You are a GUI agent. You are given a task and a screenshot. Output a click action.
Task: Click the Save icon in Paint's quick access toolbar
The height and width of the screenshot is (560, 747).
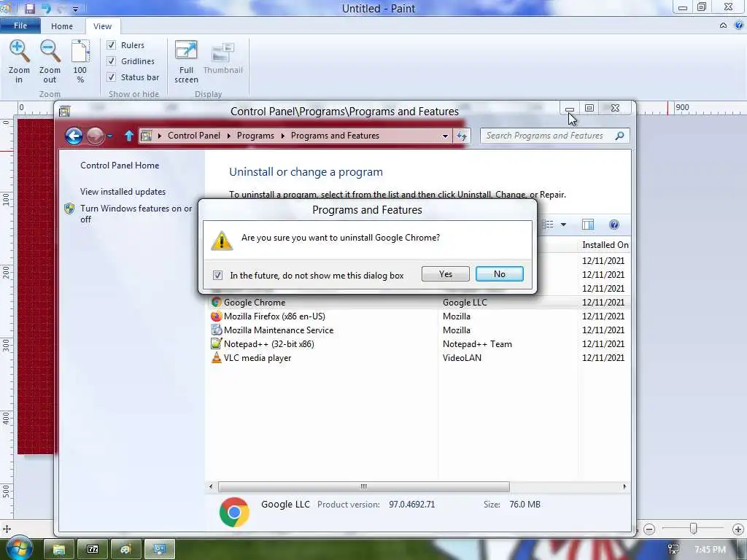click(30, 8)
